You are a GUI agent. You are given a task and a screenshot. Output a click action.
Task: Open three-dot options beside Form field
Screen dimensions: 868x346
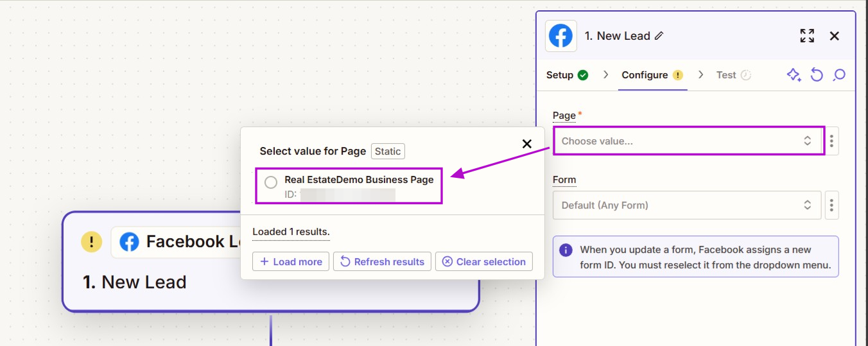click(831, 205)
